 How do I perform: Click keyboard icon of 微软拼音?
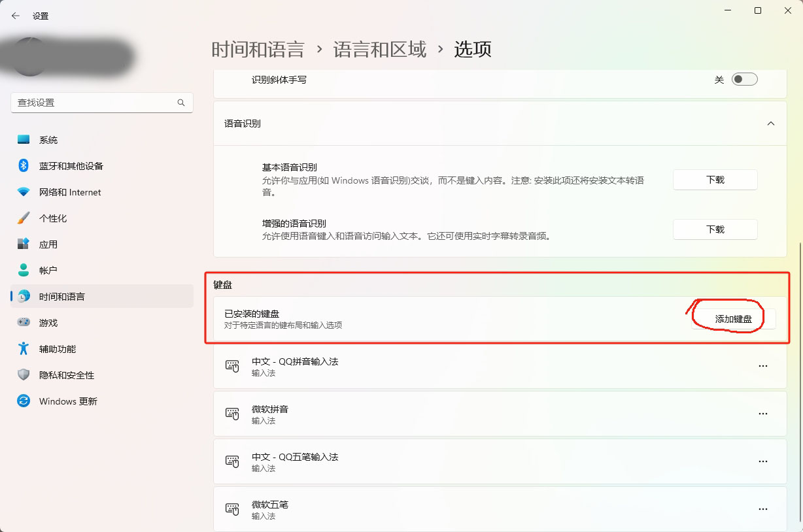coord(232,414)
